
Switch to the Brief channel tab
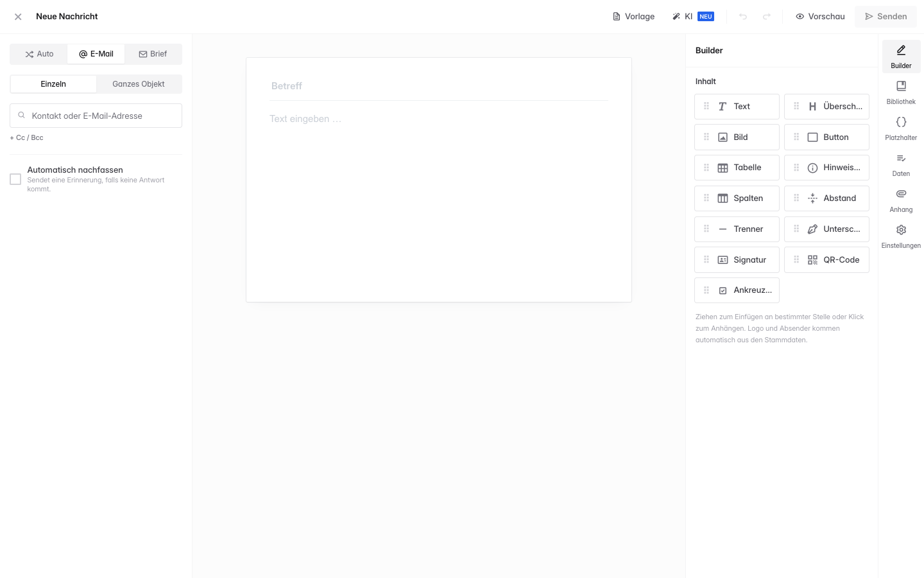pos(153,54)
